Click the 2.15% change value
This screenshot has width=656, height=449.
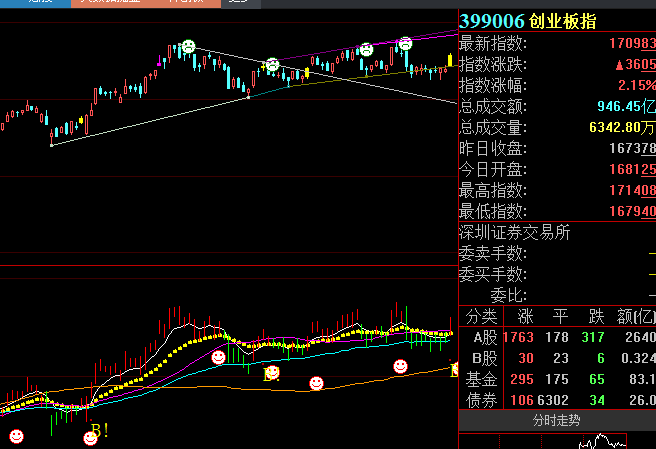(x=637, y=85)
